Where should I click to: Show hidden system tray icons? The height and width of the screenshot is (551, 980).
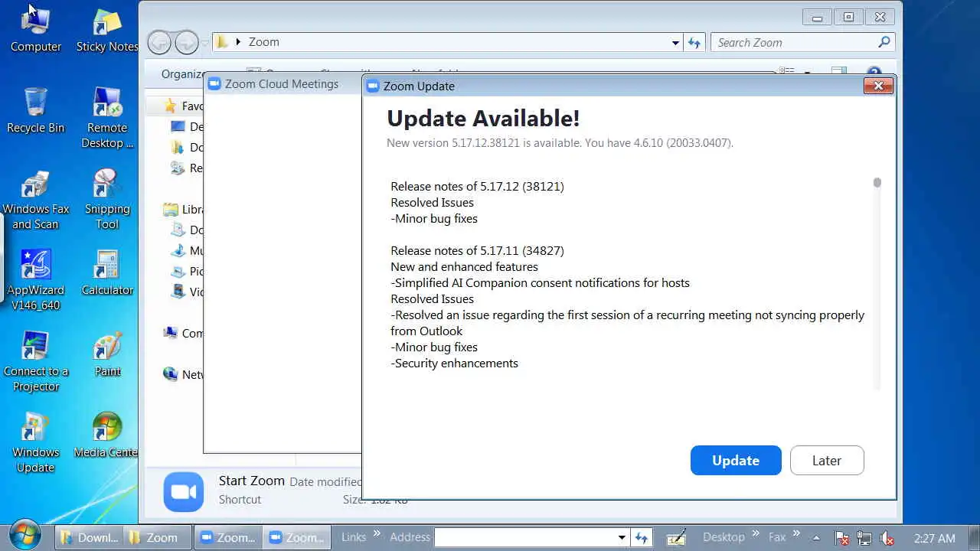[816, 538]
